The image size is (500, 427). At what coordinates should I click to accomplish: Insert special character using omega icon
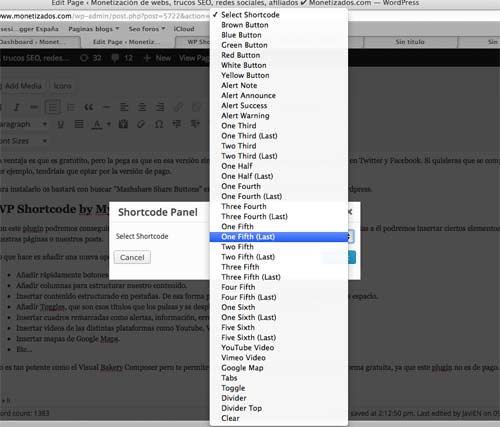pos(159,124)
